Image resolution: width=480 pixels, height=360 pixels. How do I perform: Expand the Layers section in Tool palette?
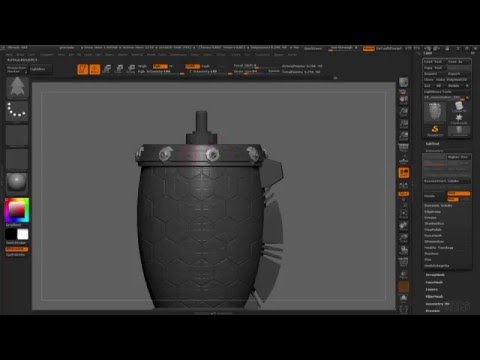point(432,289)
